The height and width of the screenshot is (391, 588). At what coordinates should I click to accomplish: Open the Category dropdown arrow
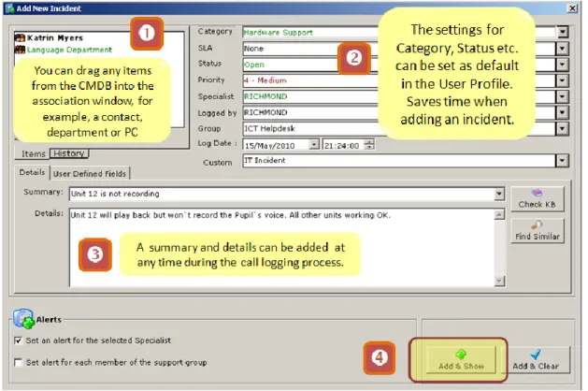[562, 32]
